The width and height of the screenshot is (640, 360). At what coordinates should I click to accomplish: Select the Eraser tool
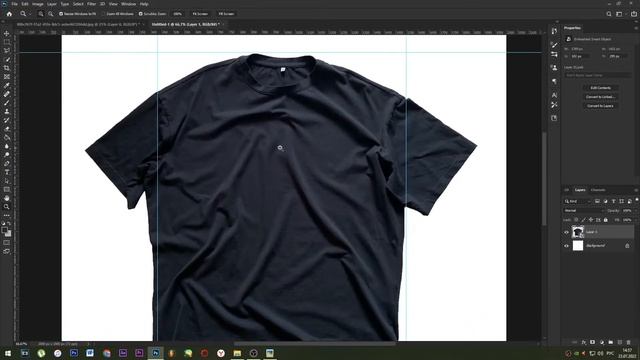[x=7, y=129]
